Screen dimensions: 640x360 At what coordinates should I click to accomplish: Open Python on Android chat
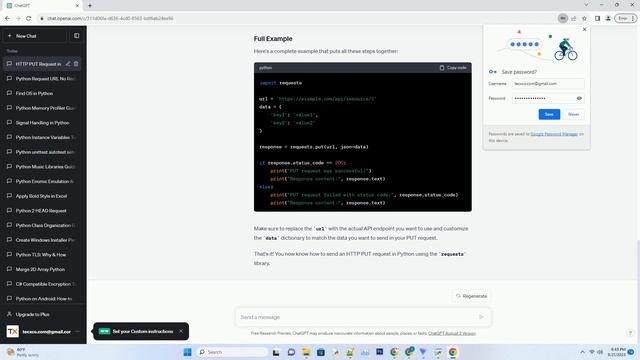42,299
